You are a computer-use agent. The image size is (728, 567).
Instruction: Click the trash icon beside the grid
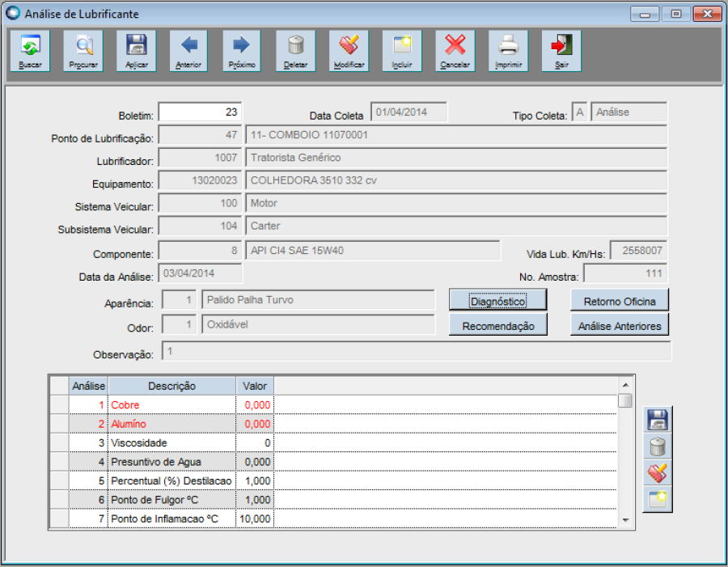(x=658, y=446)
